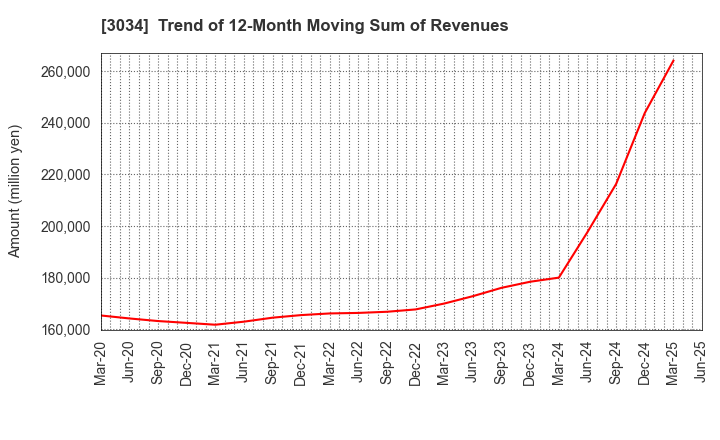Click the x-axis label 'Mar-25'

point(672,364)
